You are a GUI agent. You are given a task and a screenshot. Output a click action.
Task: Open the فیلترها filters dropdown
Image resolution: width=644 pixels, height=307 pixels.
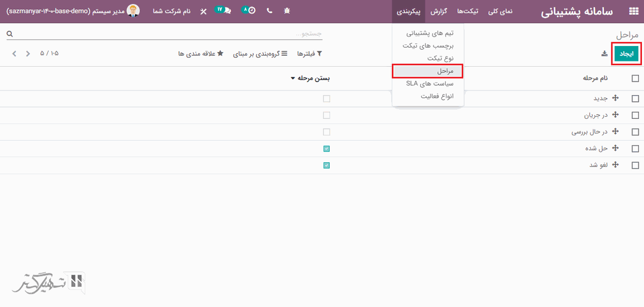point(310,54)
